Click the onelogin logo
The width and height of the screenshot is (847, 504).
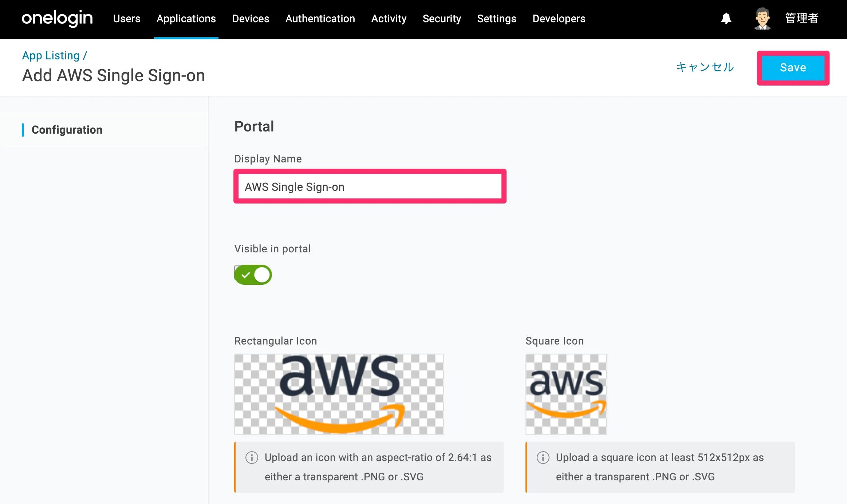click(x=57, y=18)
